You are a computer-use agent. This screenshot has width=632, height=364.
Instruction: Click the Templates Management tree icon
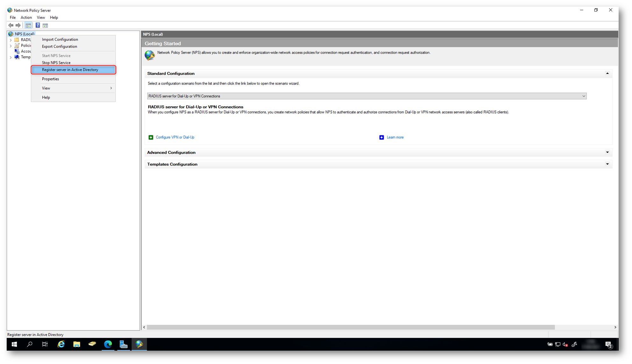pos(17,57)
